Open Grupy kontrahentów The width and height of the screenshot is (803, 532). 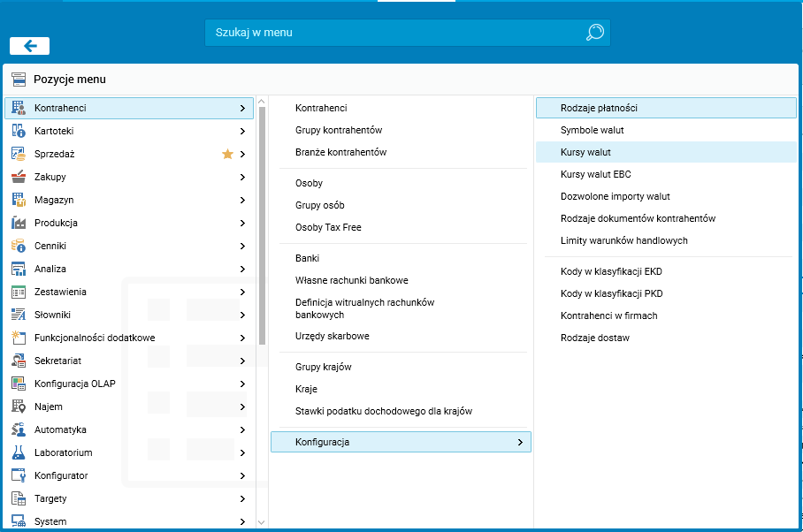(x=339, y=130)
